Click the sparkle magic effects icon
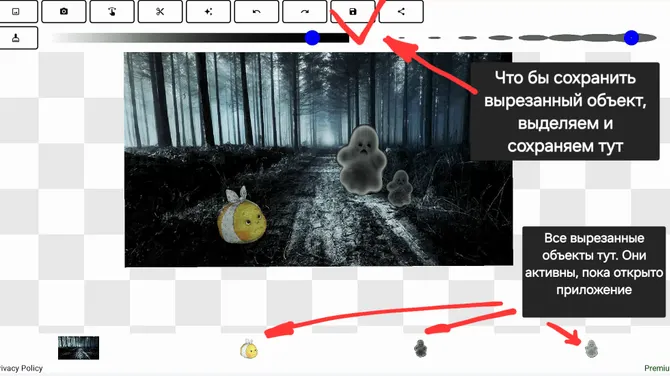The image size is (670, 376). 209,12
